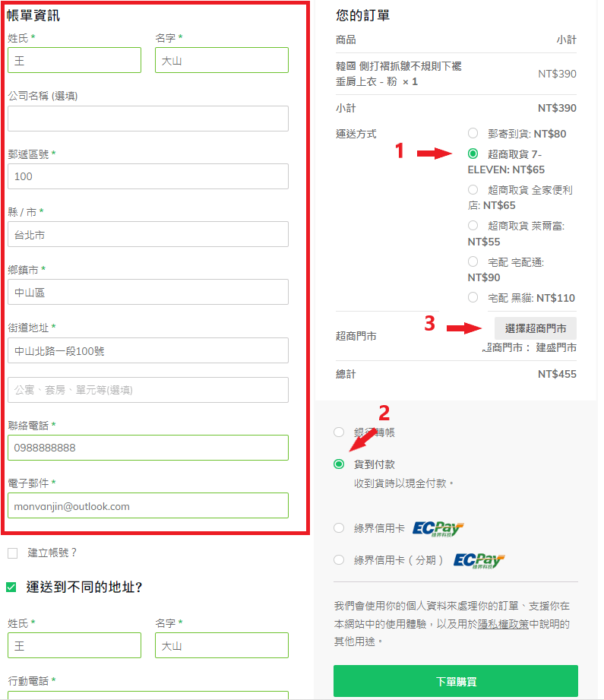The width and height of the screenshot is (604, 700).
Task: Click billing 名字 field containing 大山
Action: click(x=221, y=60)
